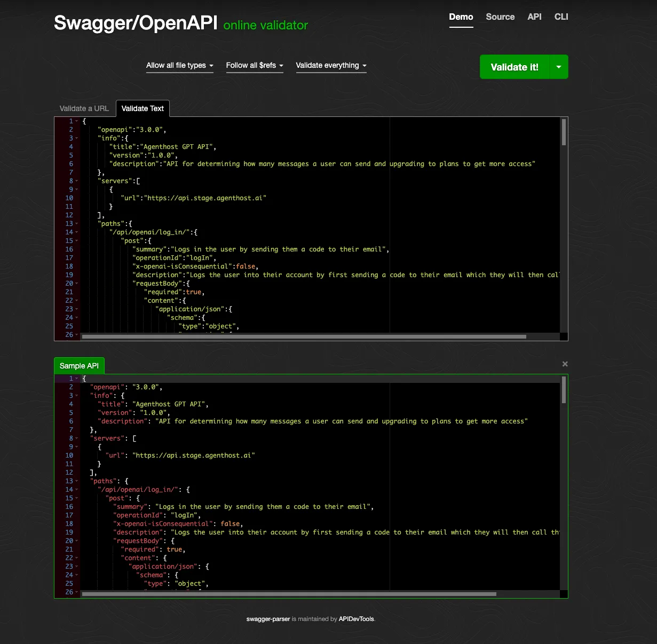Switch to the Validate a URL tab
Image resolution: width=657 pixels, height=644 pixels.
[84, 108]
